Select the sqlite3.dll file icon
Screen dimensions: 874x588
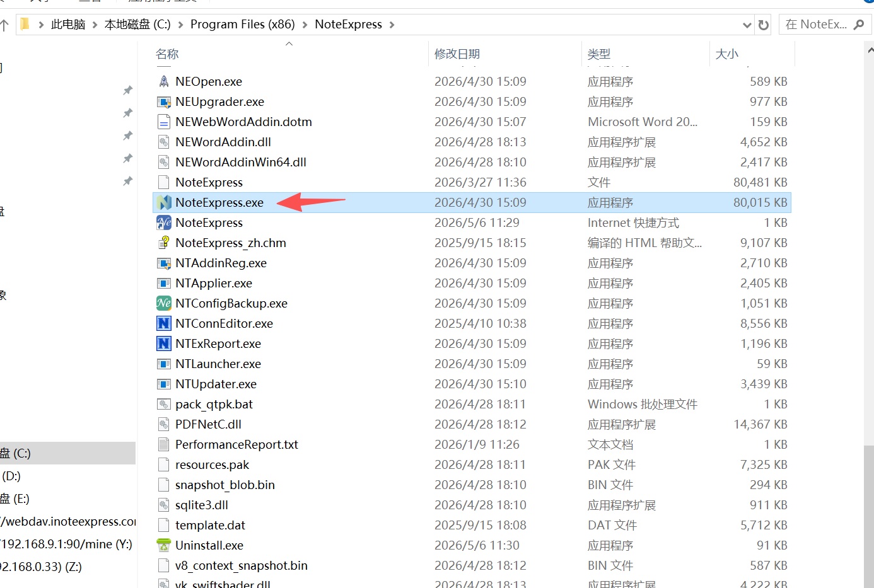click(164, 505)
